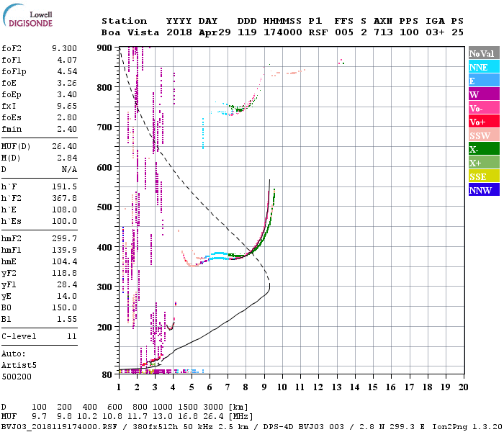
Task: Click the B1 value 1.55
Action: (67, 320)
